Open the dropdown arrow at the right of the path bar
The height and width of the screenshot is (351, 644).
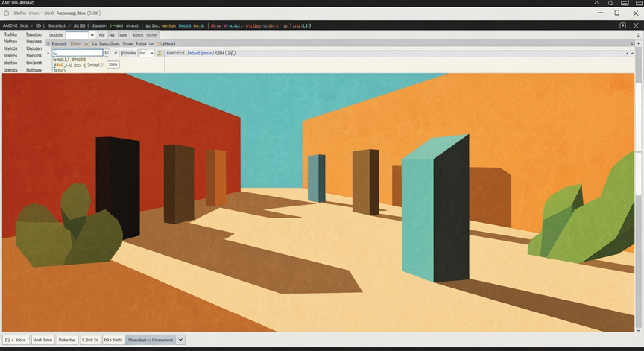(627, 54)
